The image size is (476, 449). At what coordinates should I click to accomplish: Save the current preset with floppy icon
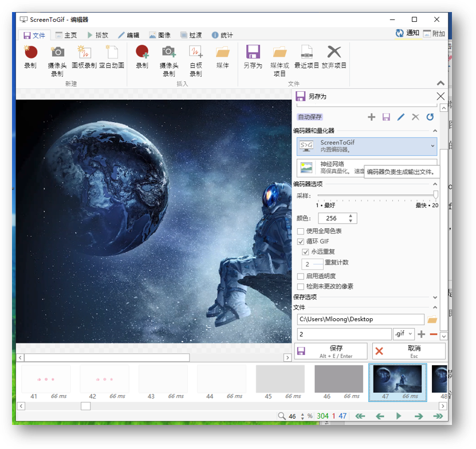point(386,117)
